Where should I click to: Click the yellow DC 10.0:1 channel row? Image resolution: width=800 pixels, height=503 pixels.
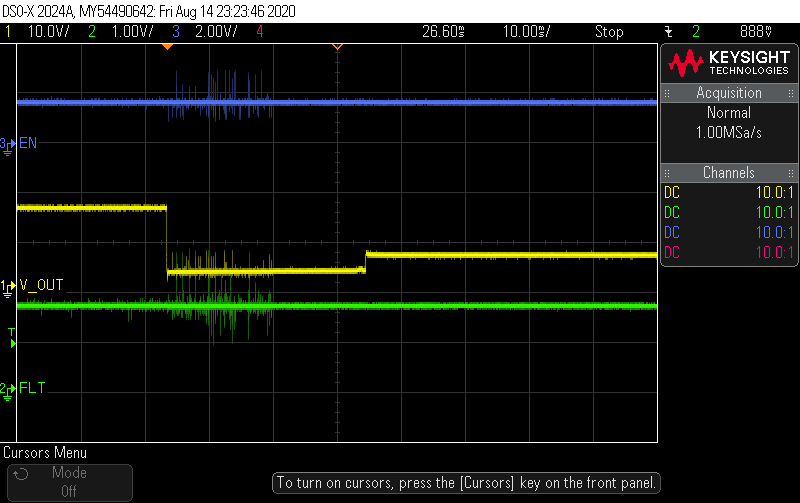pos(729,192)
